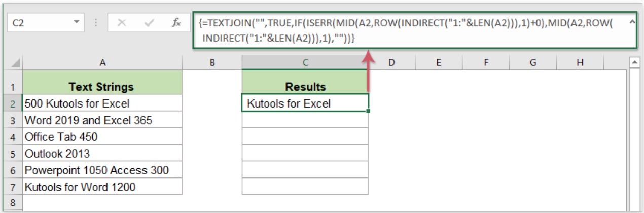This screenshot has width=644, height=213.
Task: Select column C header
Action: point(305,62)
